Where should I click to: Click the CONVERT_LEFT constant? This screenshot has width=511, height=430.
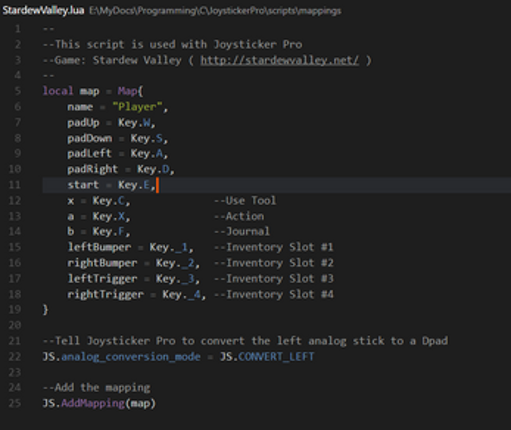coord(276,357)
